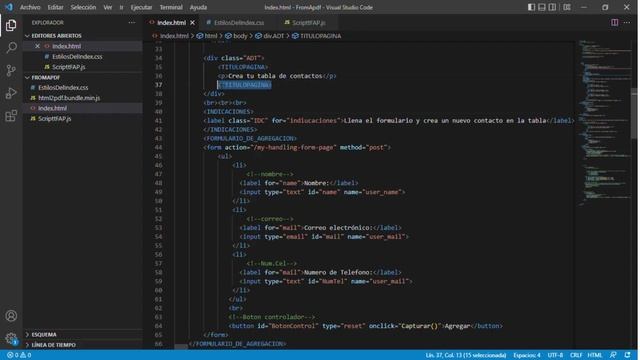Open the Run and Debug view
This screenshot has width=640, height=360.
click(11, 93)
